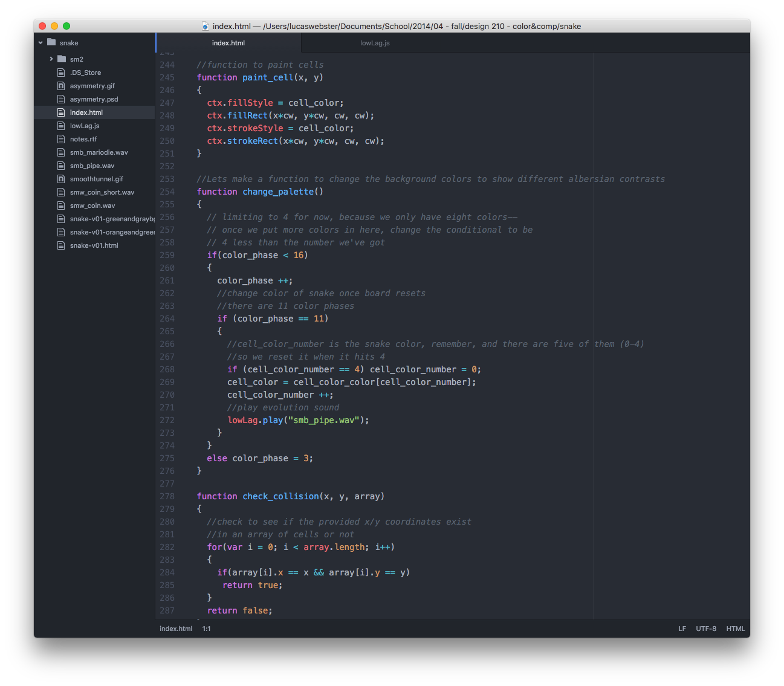
Task: Click the smb_mariodie.wav file icon
Action: point(61,152)
